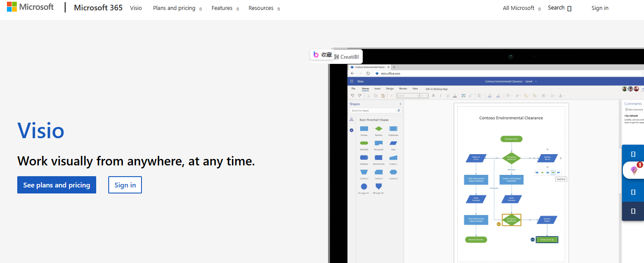Click the add stencil plus icon
Viewport: 644px width, 263px height.
point(352,130)
